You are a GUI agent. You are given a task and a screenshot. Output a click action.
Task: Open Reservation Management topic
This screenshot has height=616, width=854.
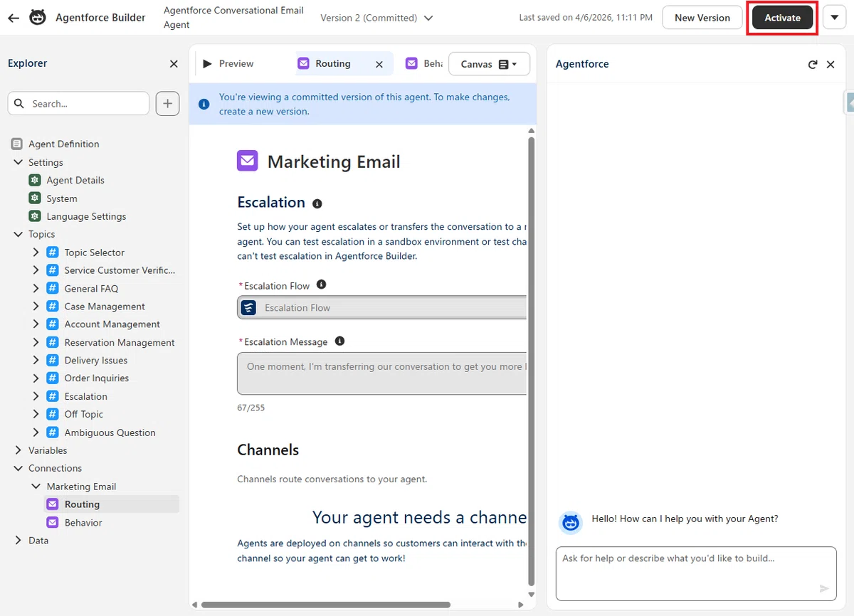coord(120,342)
